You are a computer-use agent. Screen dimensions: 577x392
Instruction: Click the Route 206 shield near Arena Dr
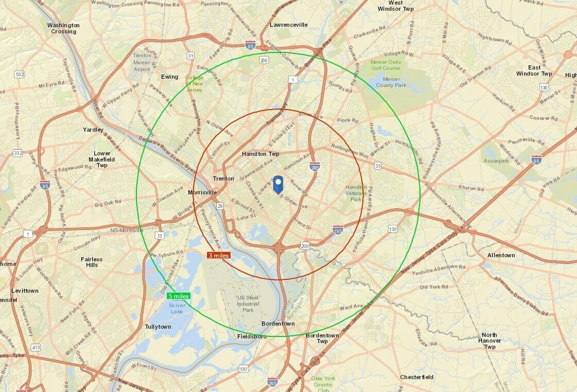point(304,246)
